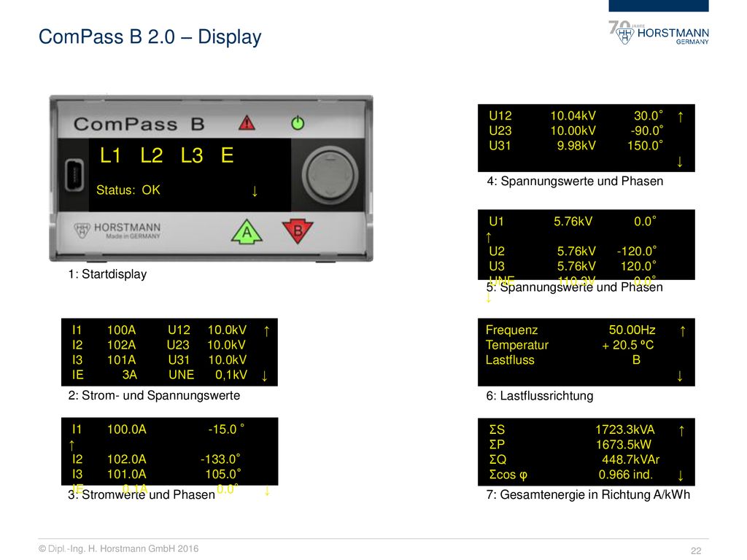Screen dimensions: 747x560
Task: Click the frequency value '50.00Hz'
Action: pyautogui.click(x=632, y=330)
